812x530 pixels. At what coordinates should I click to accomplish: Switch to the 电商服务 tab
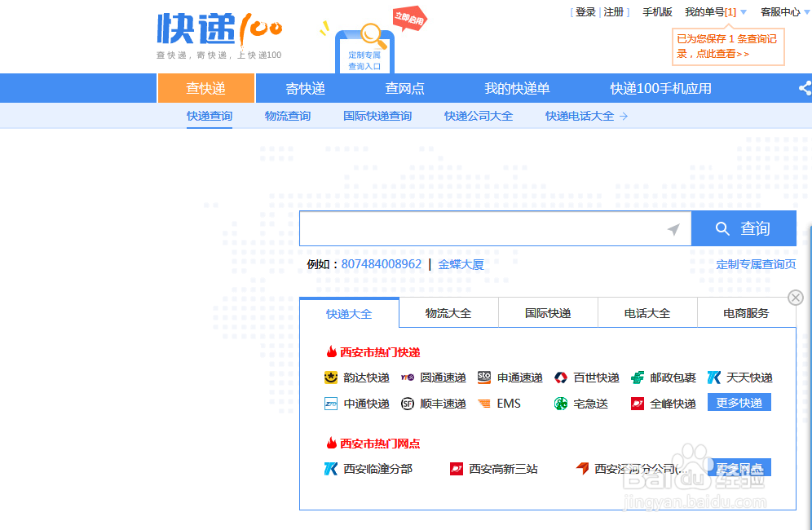[x=746, y=313]
